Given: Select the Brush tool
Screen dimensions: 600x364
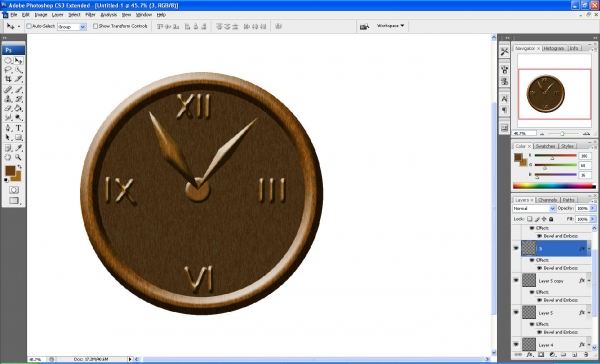Looking at the screenshot, I should (x=18, y=90).
